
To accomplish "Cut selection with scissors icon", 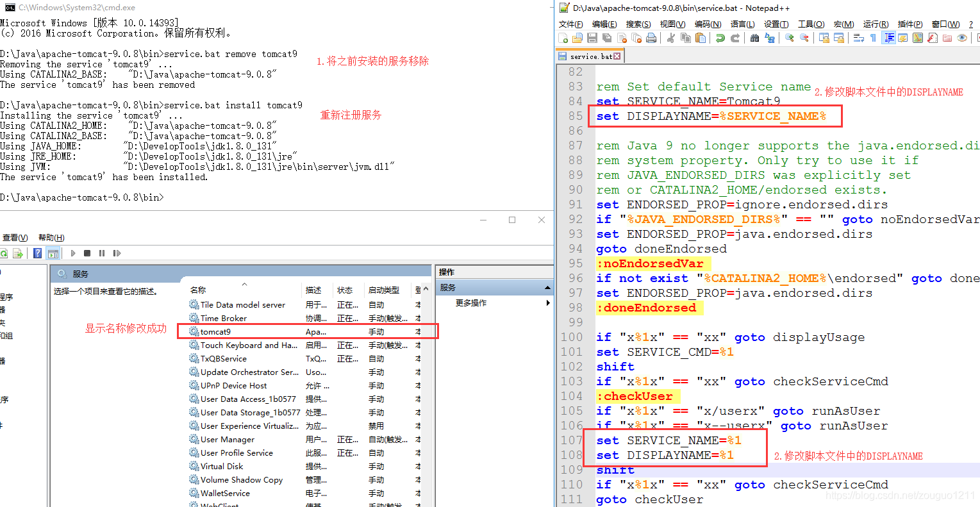I will click(x=670, y=38).
